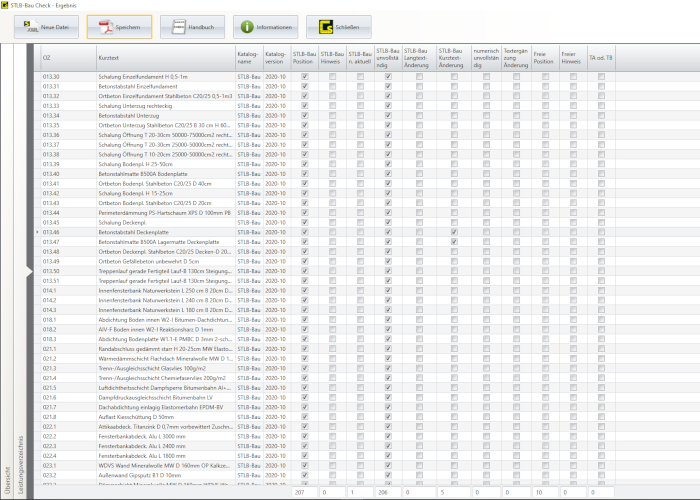700x500 pixels.
Task: Sort by Katalogname column header
Action: tap(249, 58)
